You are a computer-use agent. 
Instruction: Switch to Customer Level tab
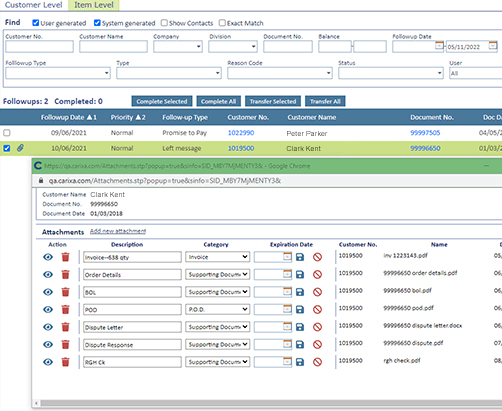coord(33,5)
